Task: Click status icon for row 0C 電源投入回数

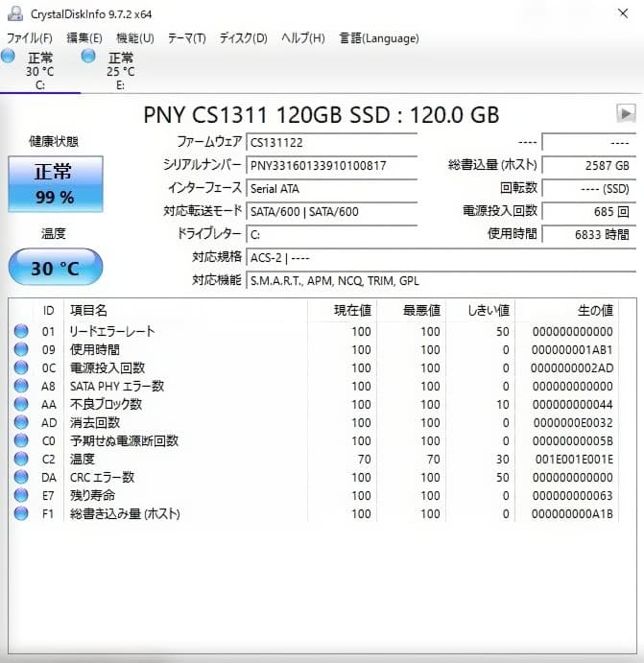Action: point(21,367)
